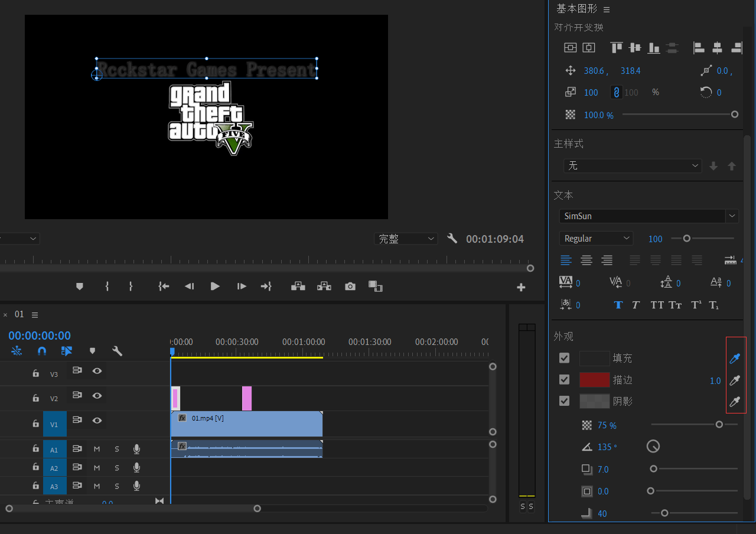Viewport: 756px width, 534px height.
Task: Step back one frame
Action: (x=189, y=286)
